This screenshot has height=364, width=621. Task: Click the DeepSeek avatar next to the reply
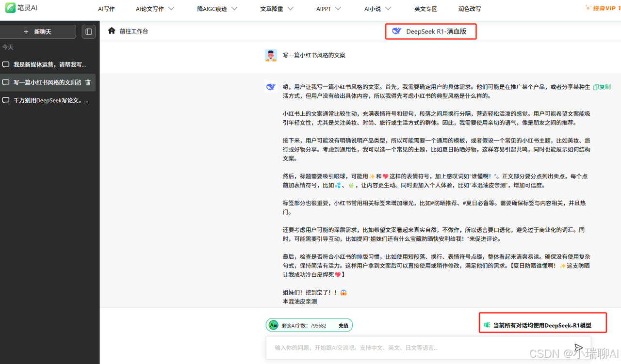(271, 87)
